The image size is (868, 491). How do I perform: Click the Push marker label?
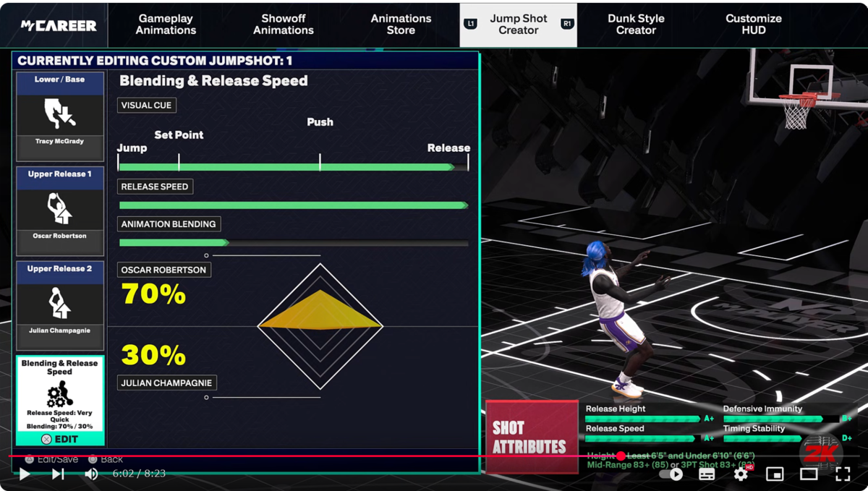(320, 122)
